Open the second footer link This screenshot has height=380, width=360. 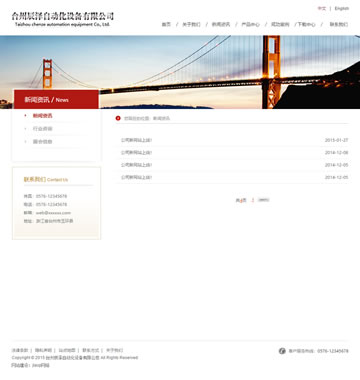43,350
